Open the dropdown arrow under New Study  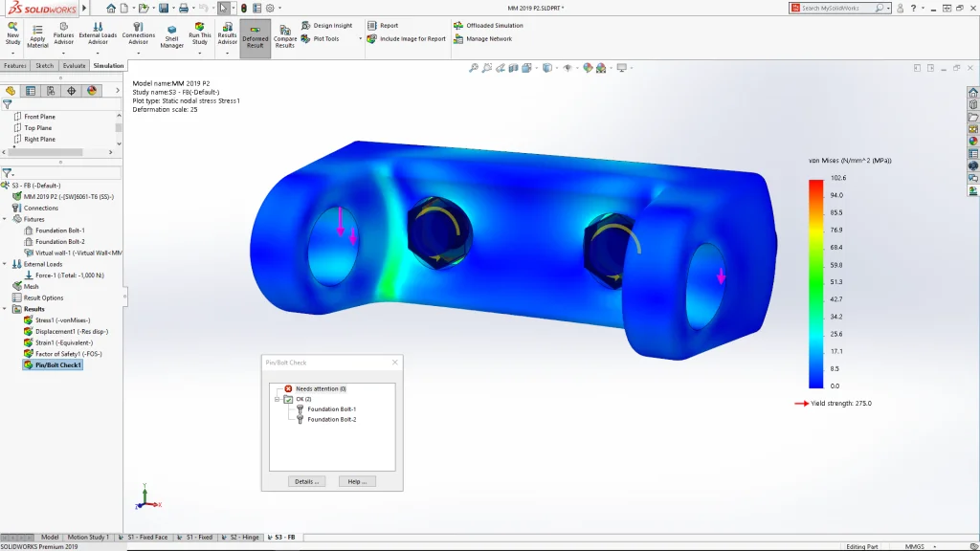[12, 54]
